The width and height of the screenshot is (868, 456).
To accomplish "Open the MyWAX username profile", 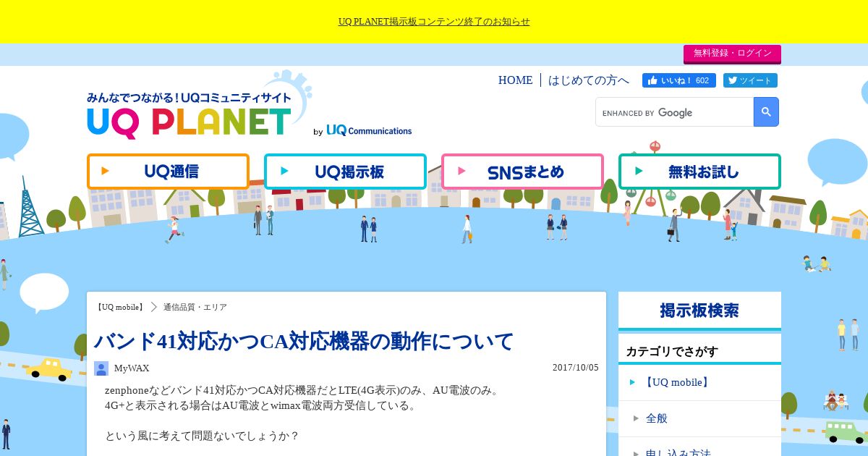I will pos(132,368).
